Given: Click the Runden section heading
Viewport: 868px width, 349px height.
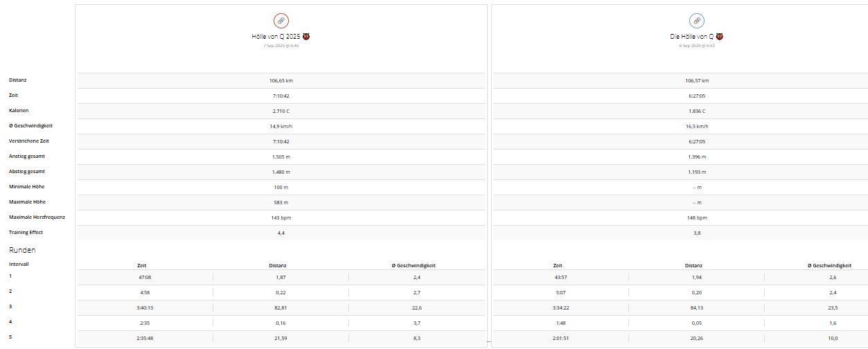Looking at the screenshot, I should click(x=22, y=250).
